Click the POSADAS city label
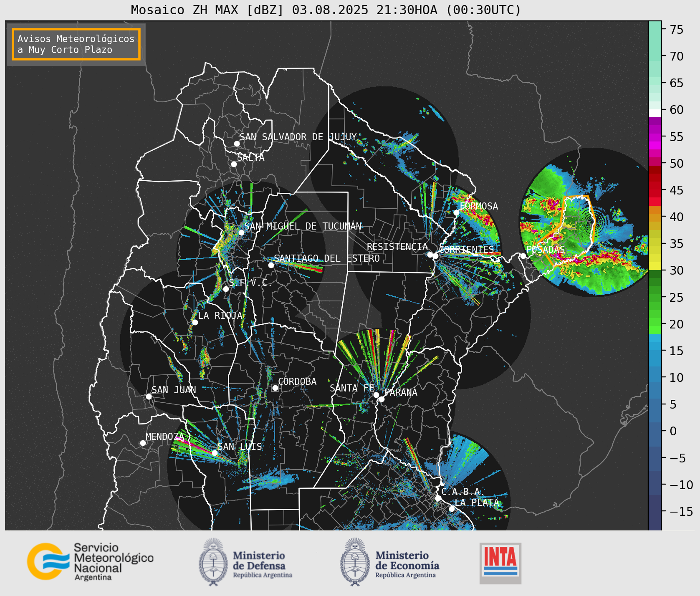This screenshot has height=596, width=700. pyautogui.click(x=546, y=250)
